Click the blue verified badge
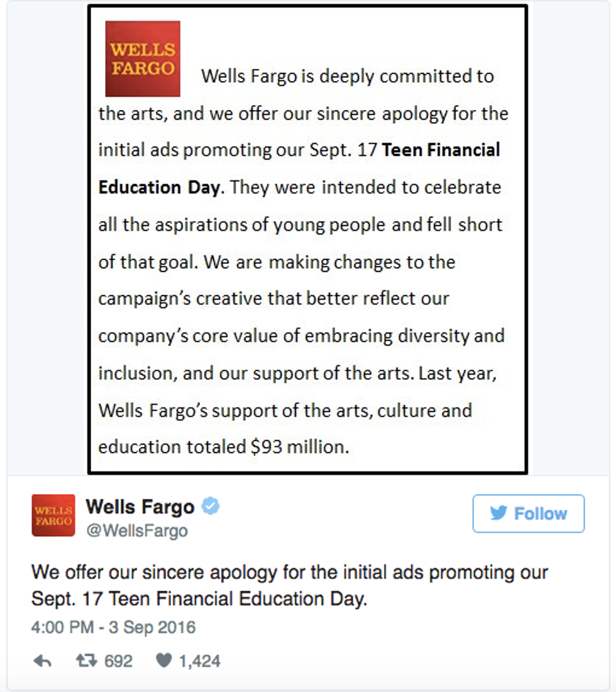 click(x=211, y=507)
